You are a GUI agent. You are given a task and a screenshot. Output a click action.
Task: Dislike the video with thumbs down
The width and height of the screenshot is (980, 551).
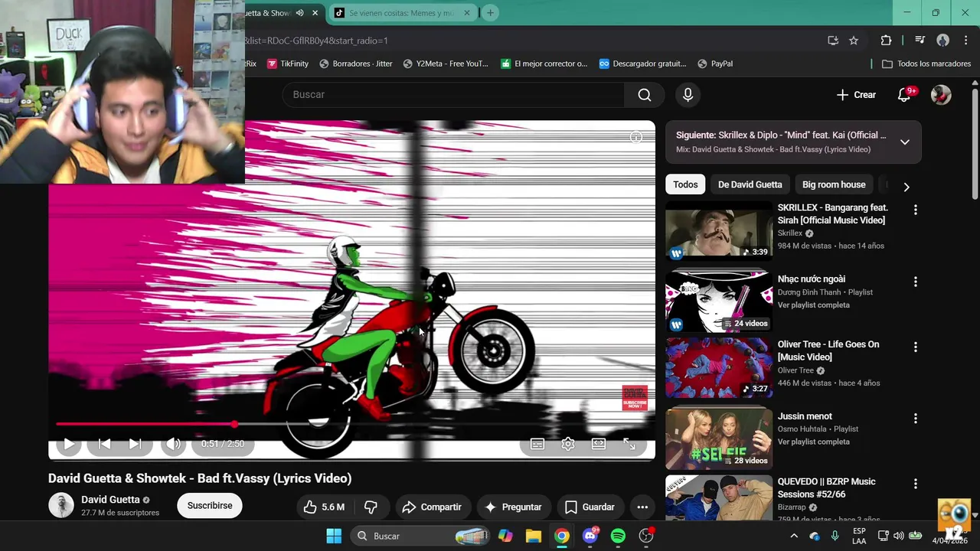371,507
